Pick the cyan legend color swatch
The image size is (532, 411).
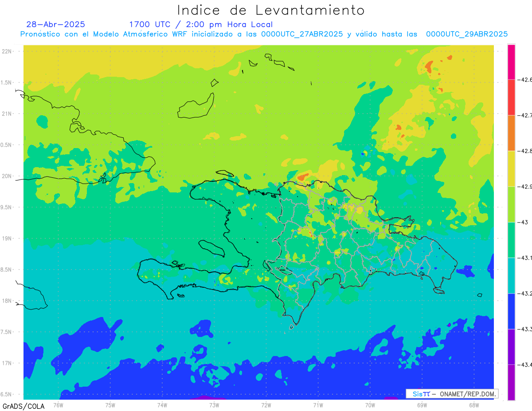point(511,275)
